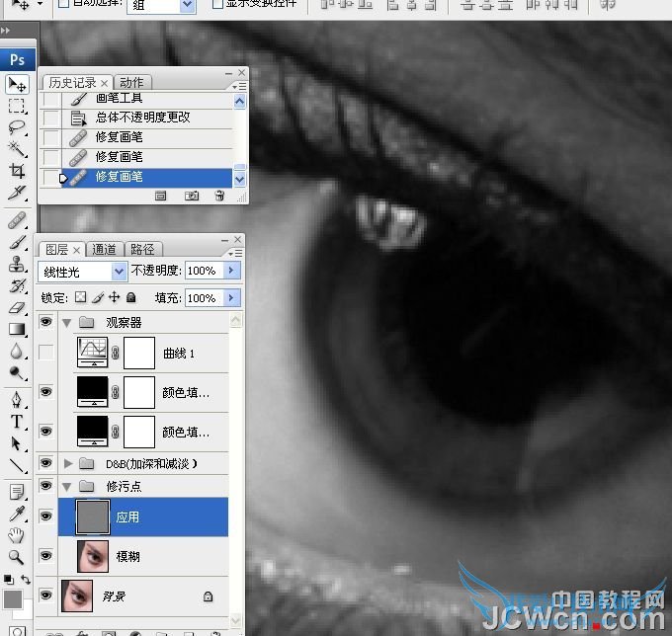
Task: Hide the 修污点 group
Action: 46,486
